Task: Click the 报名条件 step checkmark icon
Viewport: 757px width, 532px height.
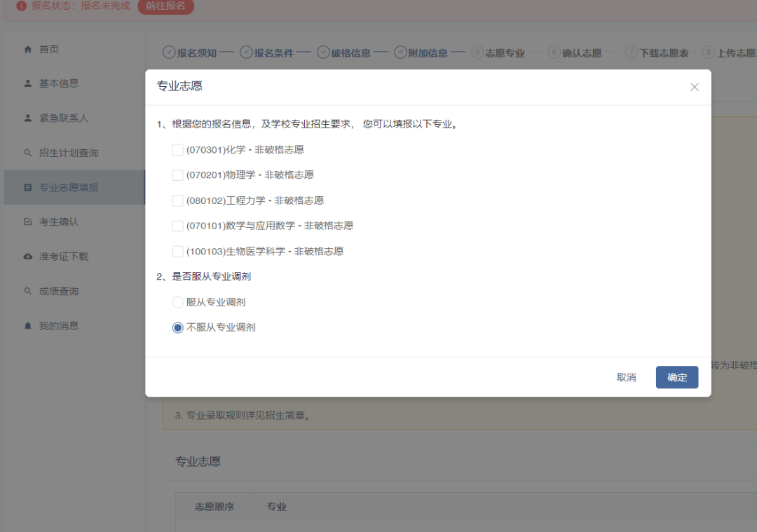Action: click(x=246, y=52)
